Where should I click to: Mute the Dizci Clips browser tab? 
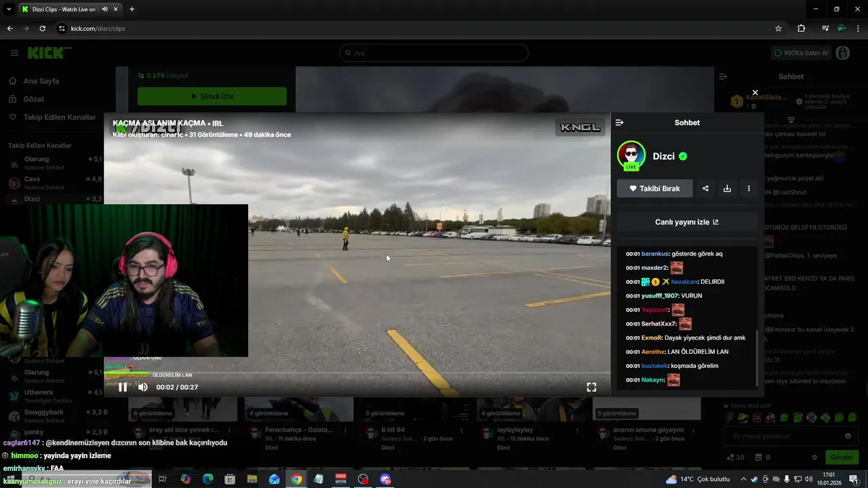tap(105, 9)
